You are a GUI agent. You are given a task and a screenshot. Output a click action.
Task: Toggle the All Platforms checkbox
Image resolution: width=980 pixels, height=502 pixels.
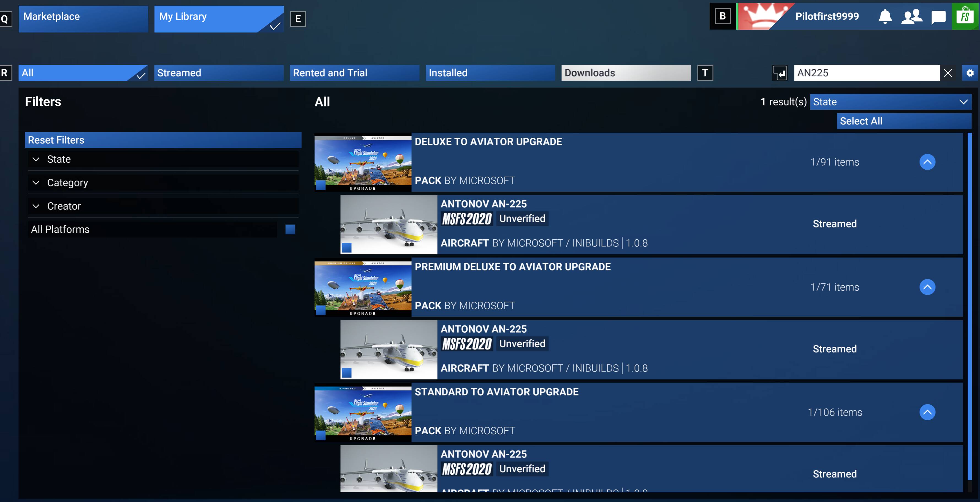pyautogui.click(x=290, y=229)
